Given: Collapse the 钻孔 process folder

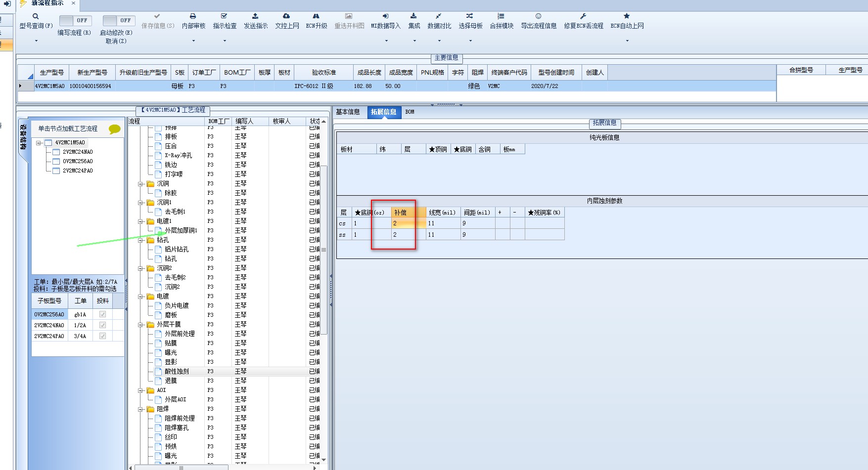Looking at the screenshot, I should pyautogui.click(x=140, y=240).
